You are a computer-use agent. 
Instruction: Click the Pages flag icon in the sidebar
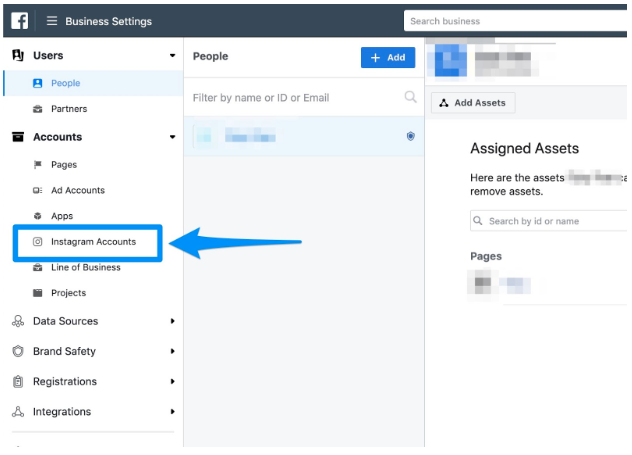click(37, 164)
